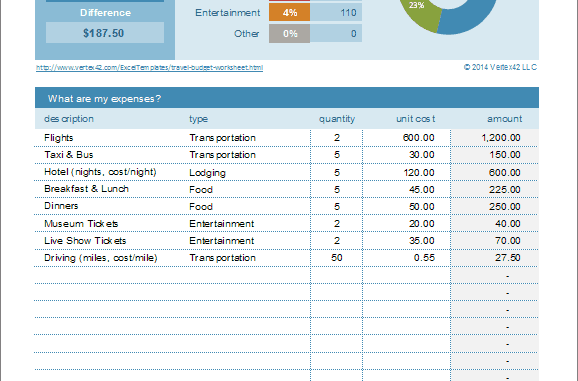Open the vertex42.com travel budget worksheet link

click(149, 67)
